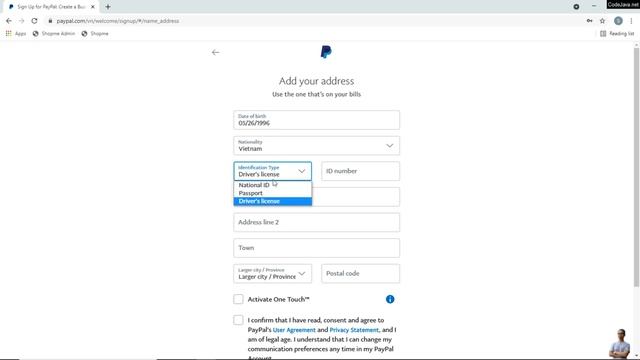The image size is (640, 360).
Task: Select the PayPal sign up tab
Action: (51, 7)
